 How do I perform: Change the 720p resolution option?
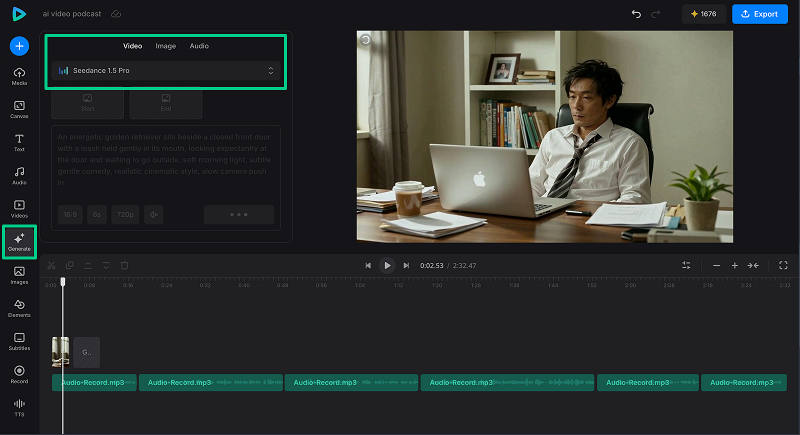coord(125,215)
